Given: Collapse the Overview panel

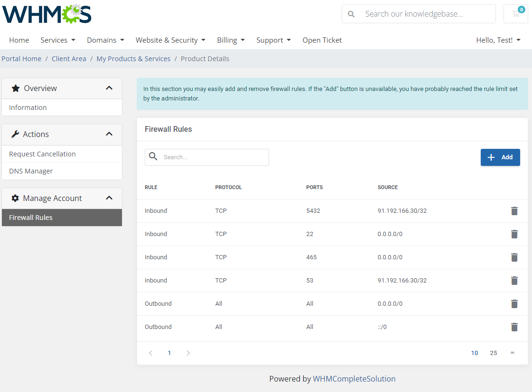Looking at the screenshot, I should [109, 88].
